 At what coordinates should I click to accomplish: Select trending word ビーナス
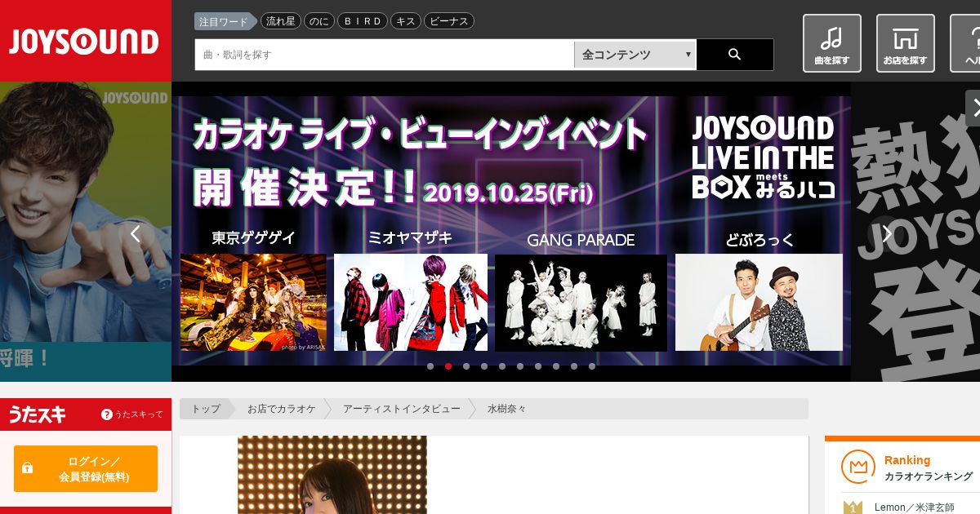449,21
